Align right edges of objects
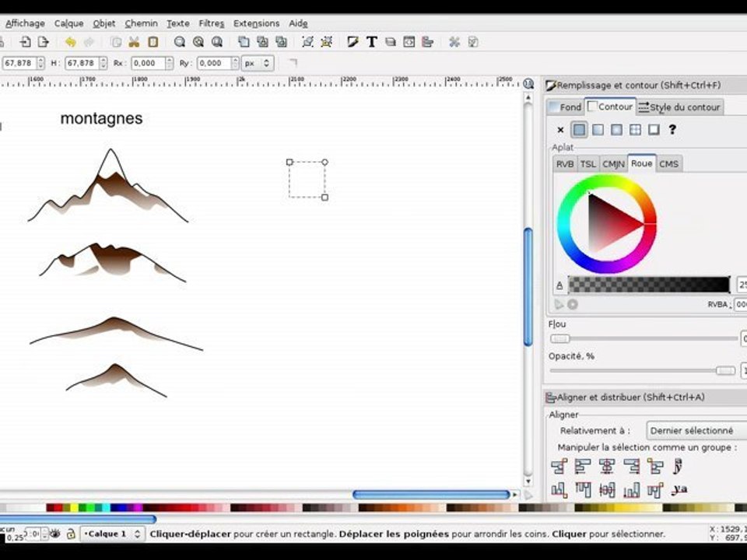Viewport: 747px width, 560px height. click(631, 466)
